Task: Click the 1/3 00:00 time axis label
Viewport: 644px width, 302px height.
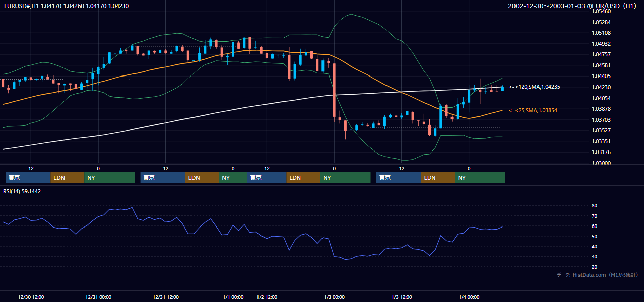Action: [x=334, y=297]
